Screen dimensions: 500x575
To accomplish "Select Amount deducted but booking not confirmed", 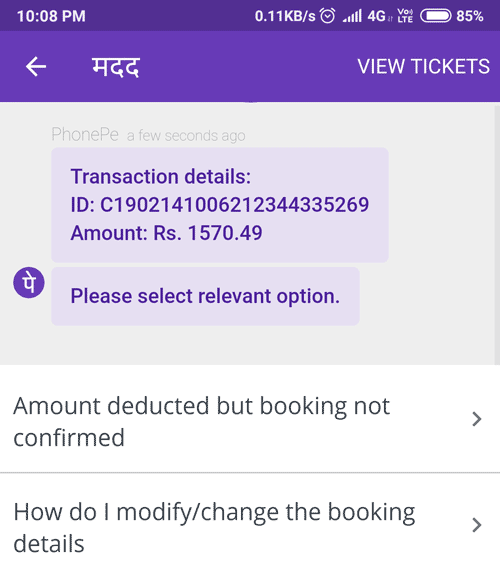I will click(250, 419).
